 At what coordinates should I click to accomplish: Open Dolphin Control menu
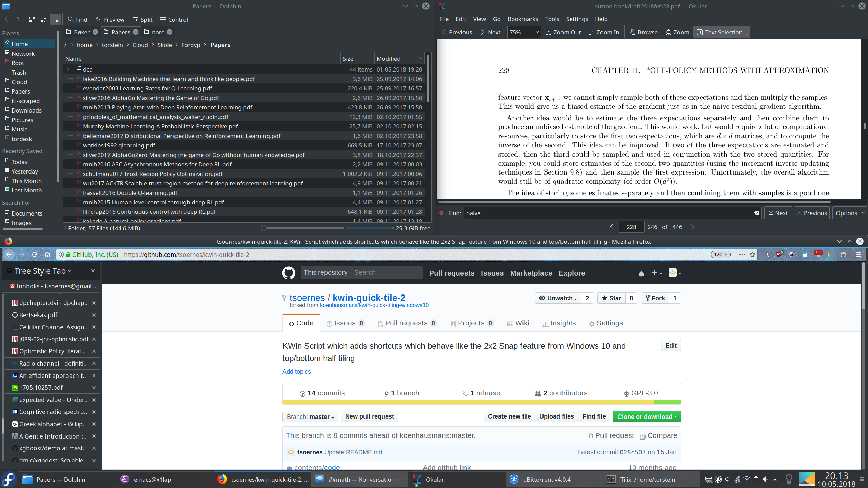click(174, 19)
